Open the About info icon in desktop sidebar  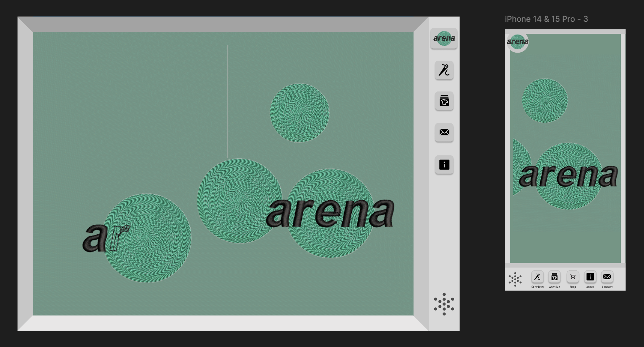pos(444,164)
